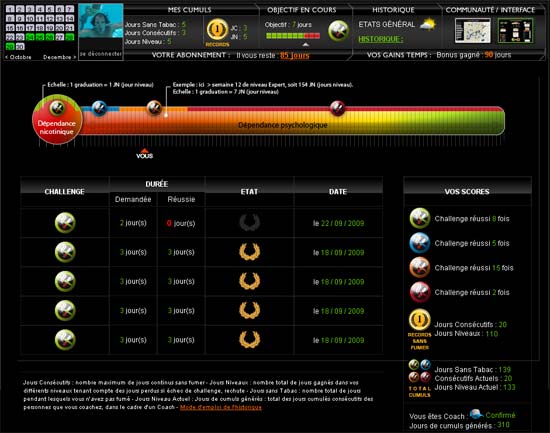This screenshot has height=433, width=550.
Task: Go to previous month Octobre
Action: (18, 57)
